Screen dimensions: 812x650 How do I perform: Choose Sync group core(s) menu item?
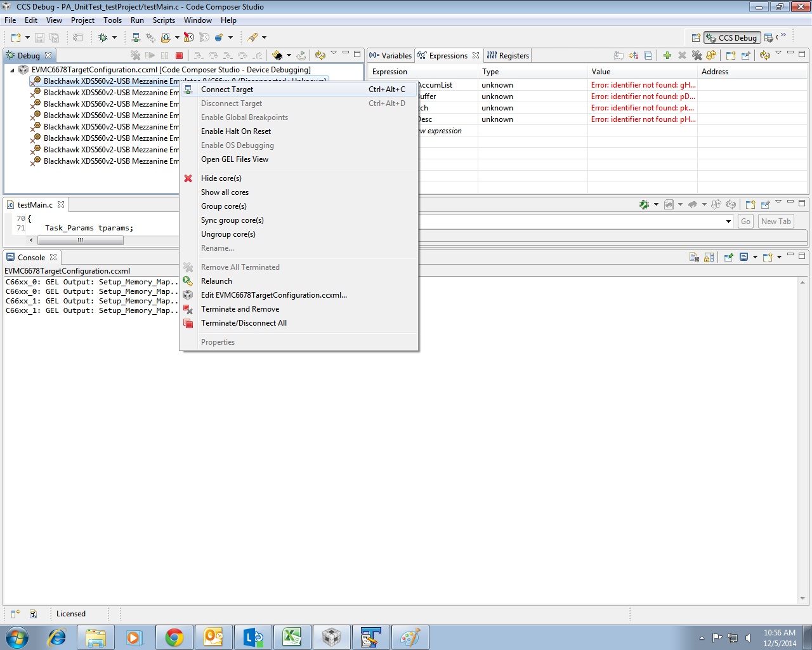(299, 220)
